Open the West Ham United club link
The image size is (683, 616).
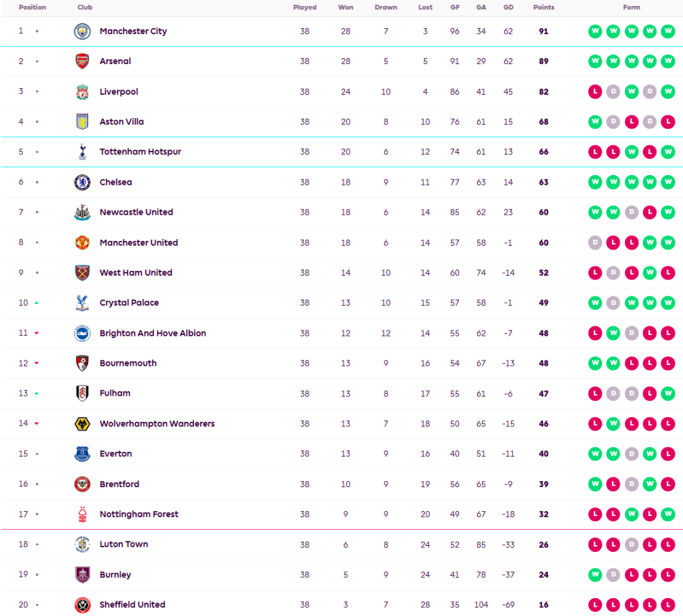pos(135,273)
